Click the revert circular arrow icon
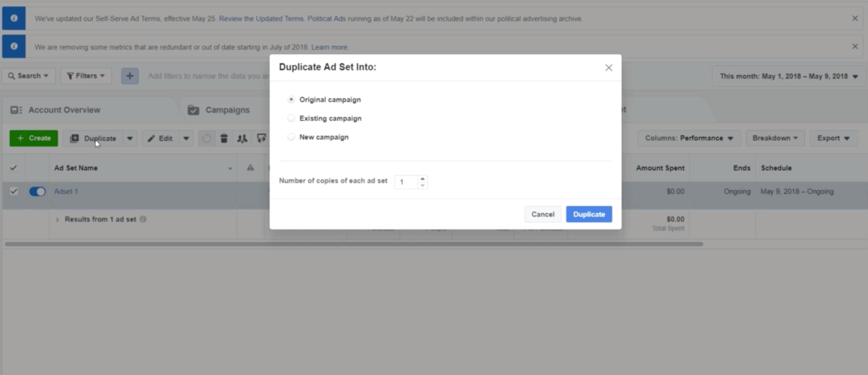Viewport: 868px width, 375px height. click(207, 138)
